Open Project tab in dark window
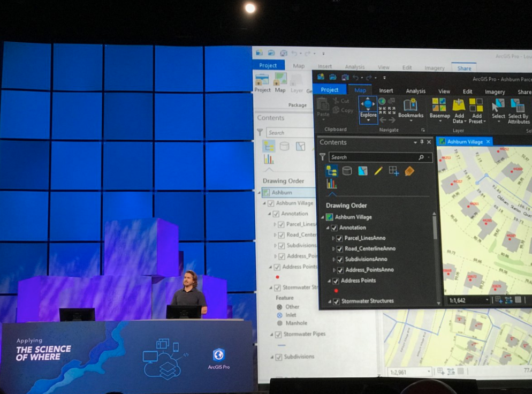532x394 pixels. click(x=330, y=89)
